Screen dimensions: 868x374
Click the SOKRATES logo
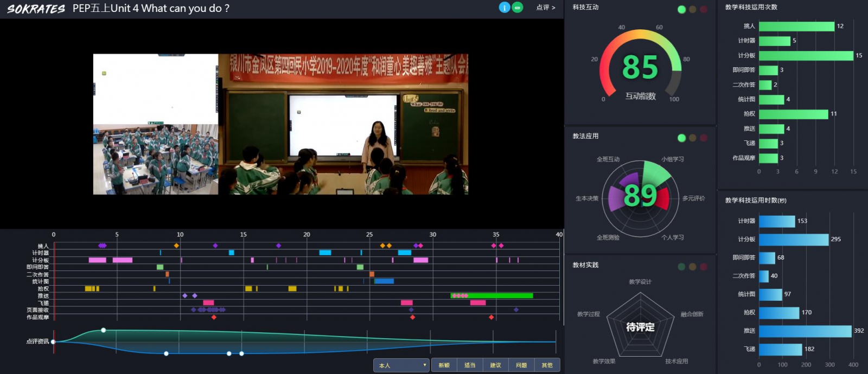point(36,9)
